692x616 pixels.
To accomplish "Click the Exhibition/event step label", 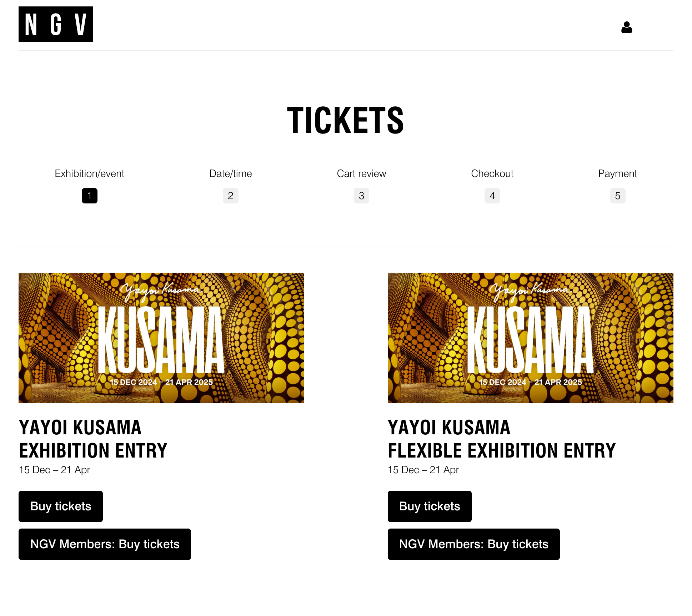I will (89, 173).
